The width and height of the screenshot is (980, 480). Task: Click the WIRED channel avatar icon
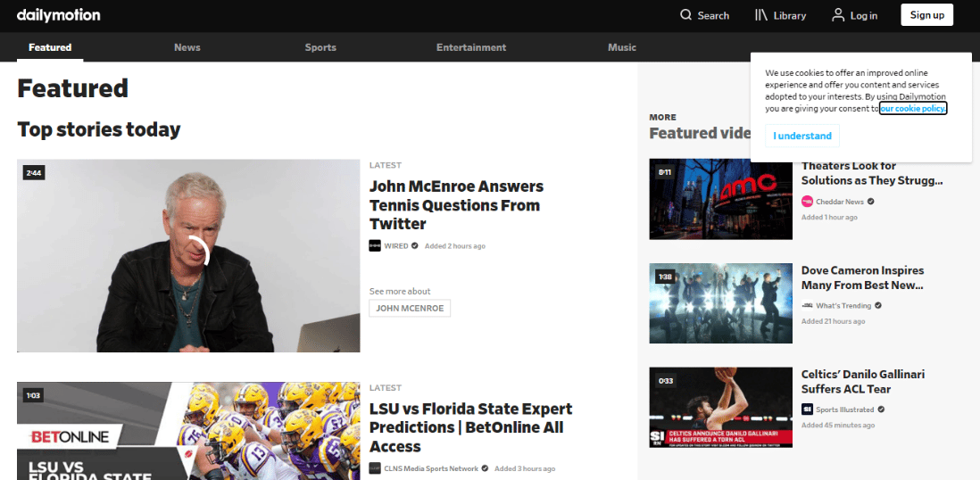tap(375, 245)
